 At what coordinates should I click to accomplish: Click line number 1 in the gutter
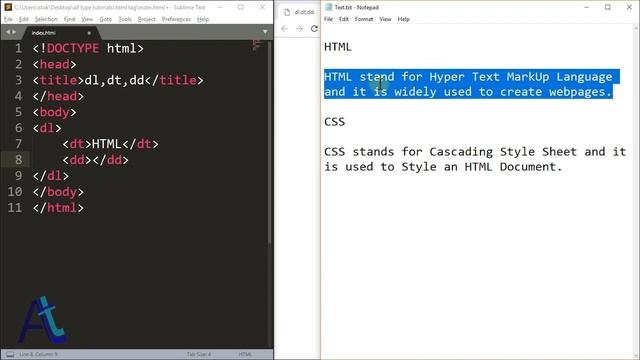pos(18,49)
